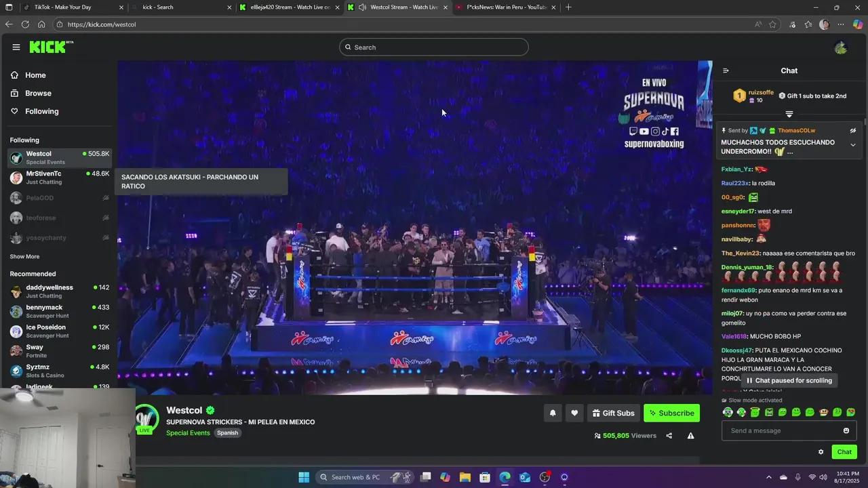Open the browser three-dot settings menu

tap(841, 24)
